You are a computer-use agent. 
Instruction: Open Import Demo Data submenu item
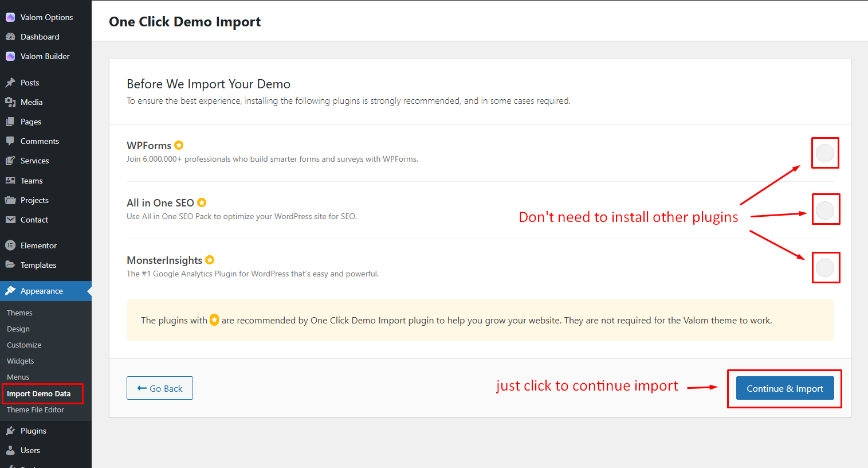(x=38, y=393)
